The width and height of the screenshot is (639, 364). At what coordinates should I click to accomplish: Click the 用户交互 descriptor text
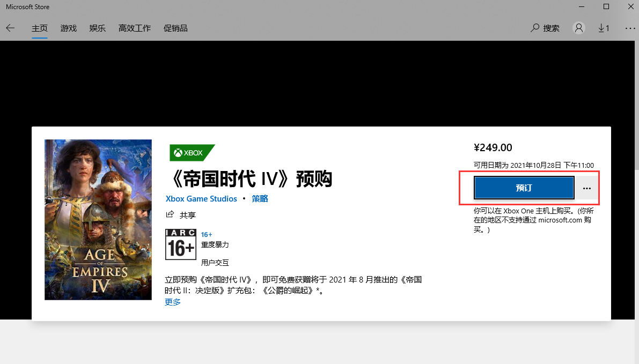(215, 263)
